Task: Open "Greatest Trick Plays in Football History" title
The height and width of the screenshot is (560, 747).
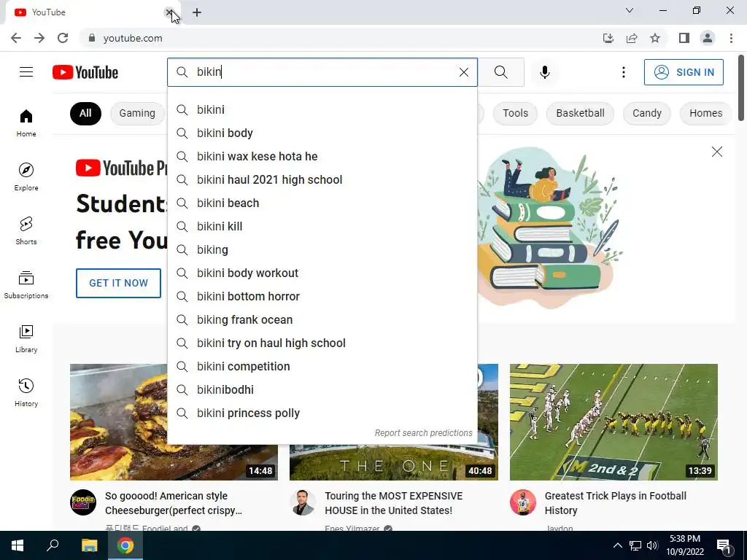Action: [x=616, y=503]
